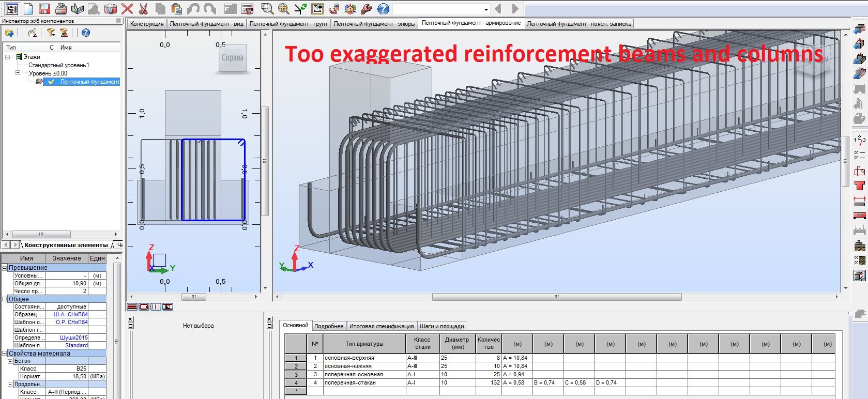Click the red T-section icon on right toolbar
This screenshot has width=868, height=399.
click(859, 186)
